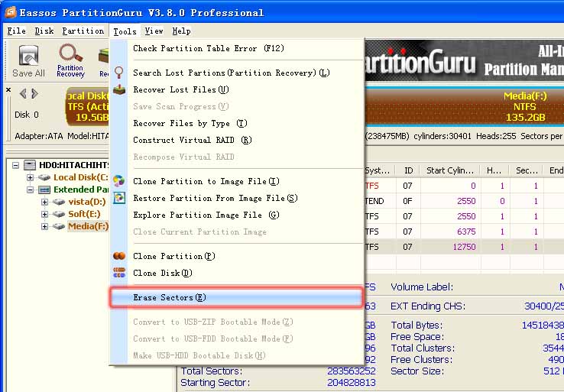The height and width of the screenshot is (392, 564).
Task: Click the Start Cylinder column header
Action: coord(451,170)
